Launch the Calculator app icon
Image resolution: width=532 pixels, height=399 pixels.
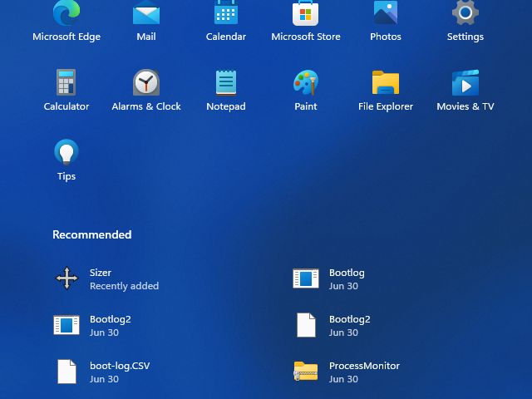tap(66, 82)
